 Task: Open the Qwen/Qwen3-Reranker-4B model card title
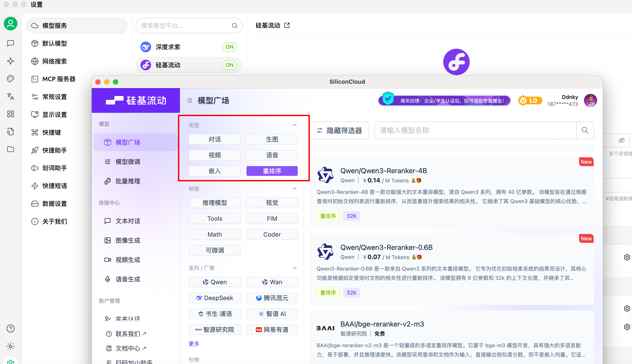click(x=383, y=171)
